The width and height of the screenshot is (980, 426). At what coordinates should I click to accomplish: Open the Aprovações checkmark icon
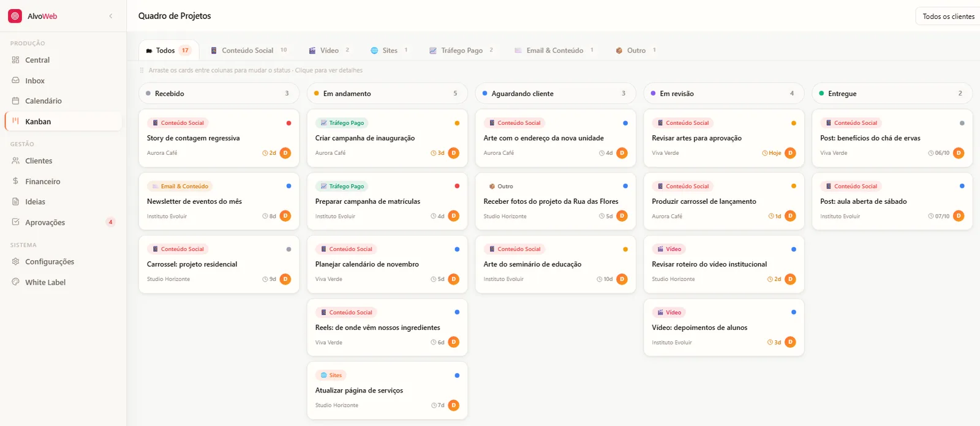(x=15, y=222)
